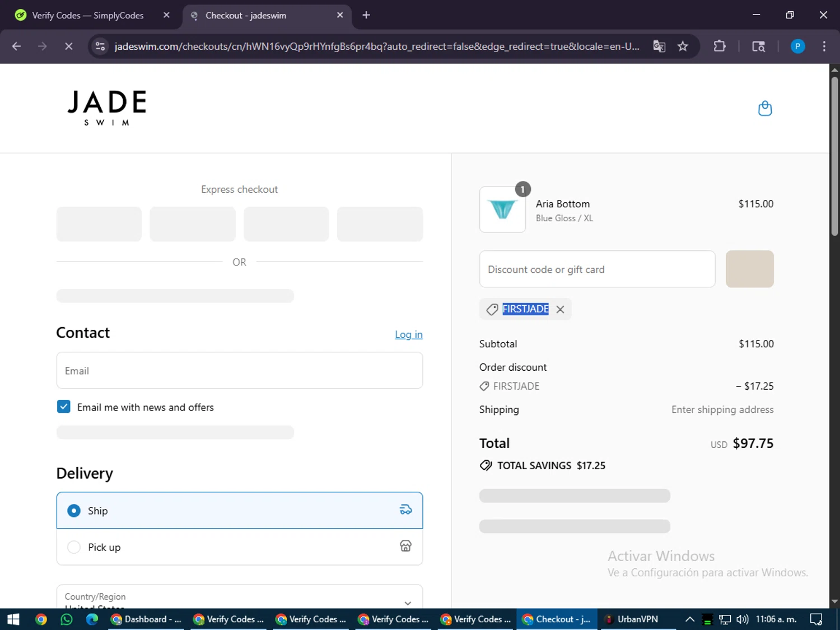This screenshot has height=630, width=840.
Task: Click the Aria Bottom product name
Action: pos(563,204)
